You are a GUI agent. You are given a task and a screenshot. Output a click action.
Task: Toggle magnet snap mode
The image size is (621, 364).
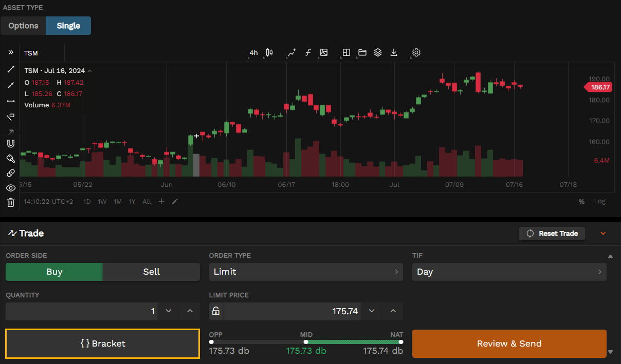pyautogui.click(x=10, y=144)
